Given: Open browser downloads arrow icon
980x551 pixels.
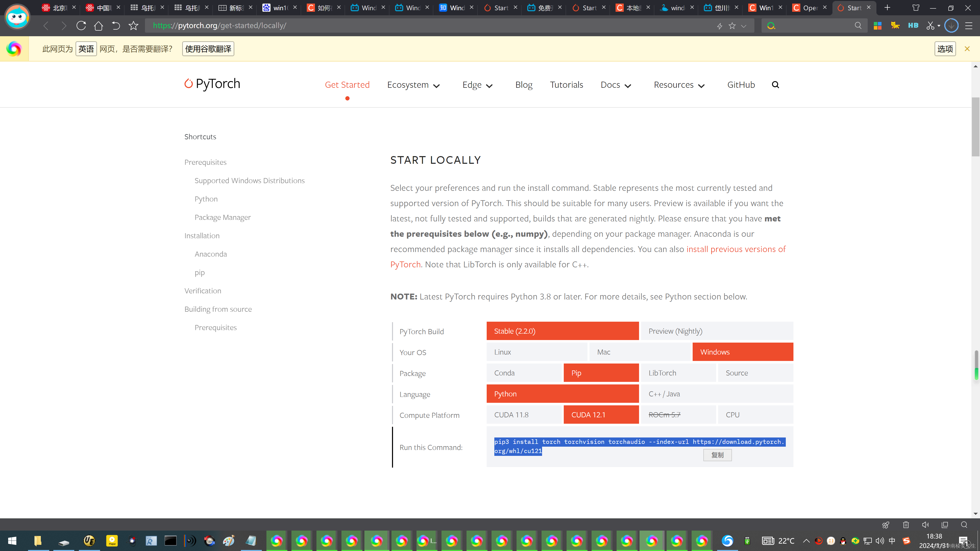Looking at the screenshot, I should pos(951,26).
